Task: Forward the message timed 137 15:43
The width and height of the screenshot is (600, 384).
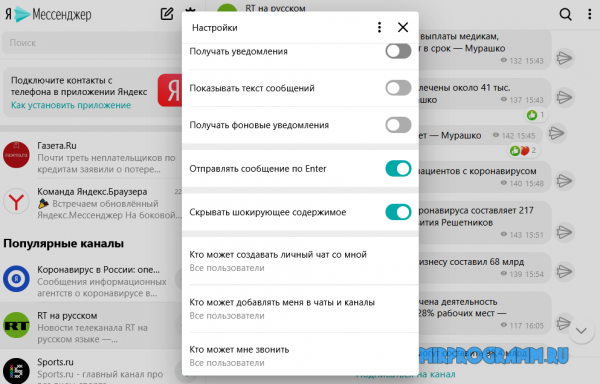Action: (x=564, y=97)
